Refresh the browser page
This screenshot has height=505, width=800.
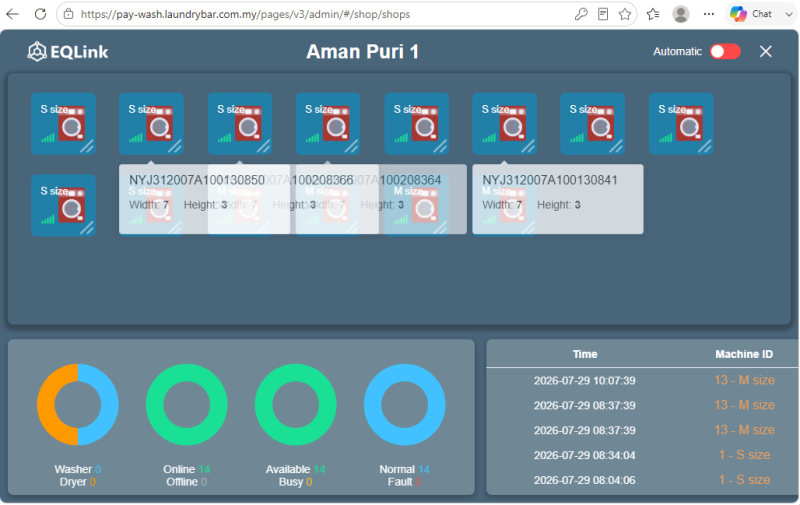40,14
